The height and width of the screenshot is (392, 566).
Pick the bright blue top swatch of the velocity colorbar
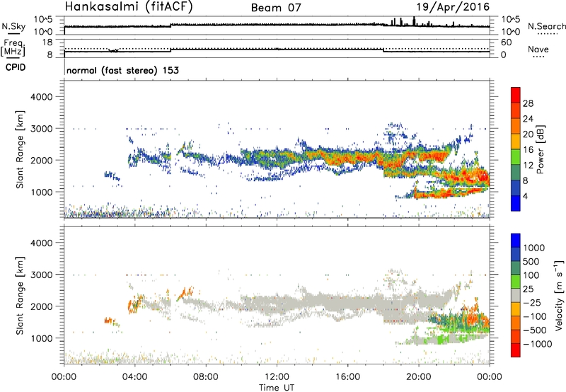[516, 241]
